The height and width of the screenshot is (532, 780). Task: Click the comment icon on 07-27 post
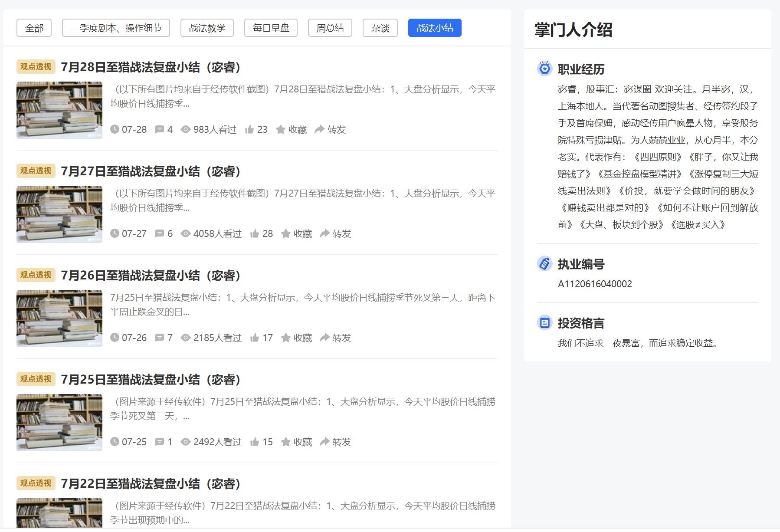click(x=160, y=233)
